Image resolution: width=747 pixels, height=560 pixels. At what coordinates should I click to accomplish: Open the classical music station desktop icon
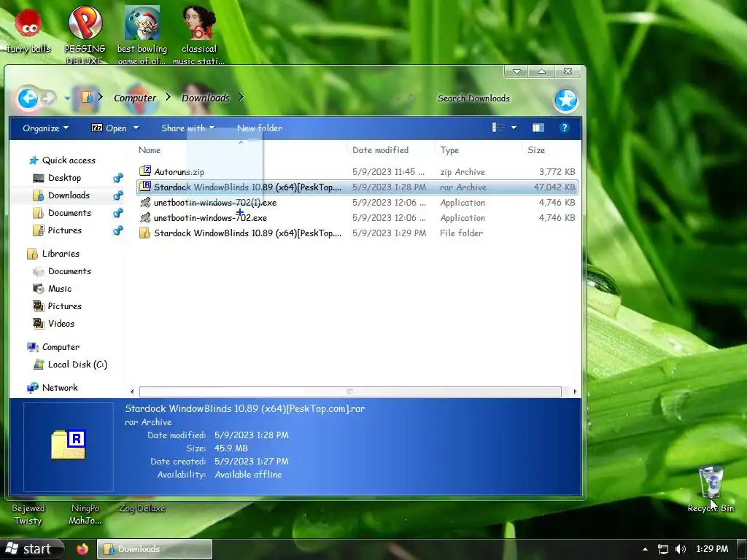coord(198,34)
